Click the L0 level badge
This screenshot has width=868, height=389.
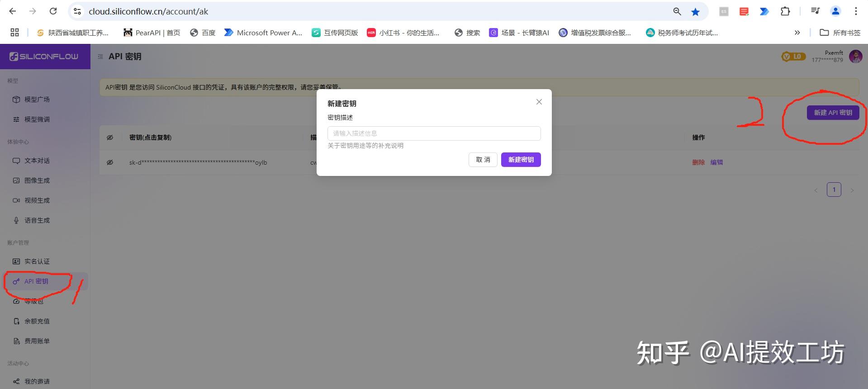[793, 57]
